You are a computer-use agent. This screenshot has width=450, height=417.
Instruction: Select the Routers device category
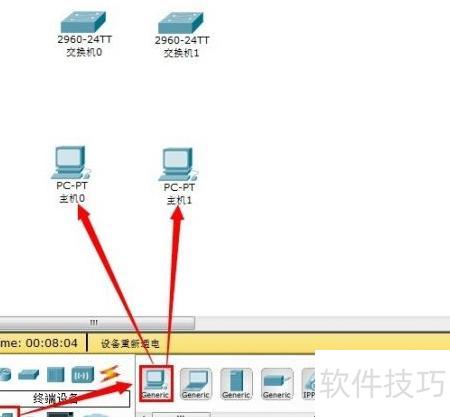[5, 374]
